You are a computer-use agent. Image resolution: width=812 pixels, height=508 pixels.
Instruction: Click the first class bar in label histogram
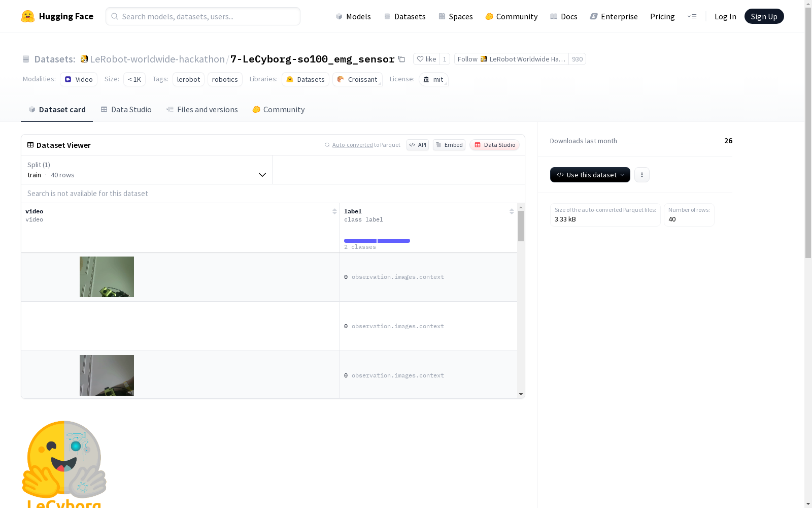pyautogui.click(x=360, y=241)
